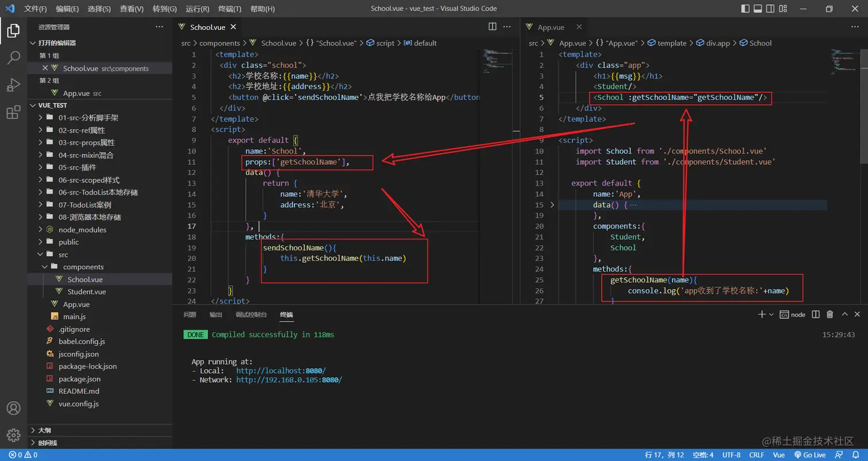Screen dimensions: 868x461
Task: Switch to the School.vue editor tab
Action: 208,27
